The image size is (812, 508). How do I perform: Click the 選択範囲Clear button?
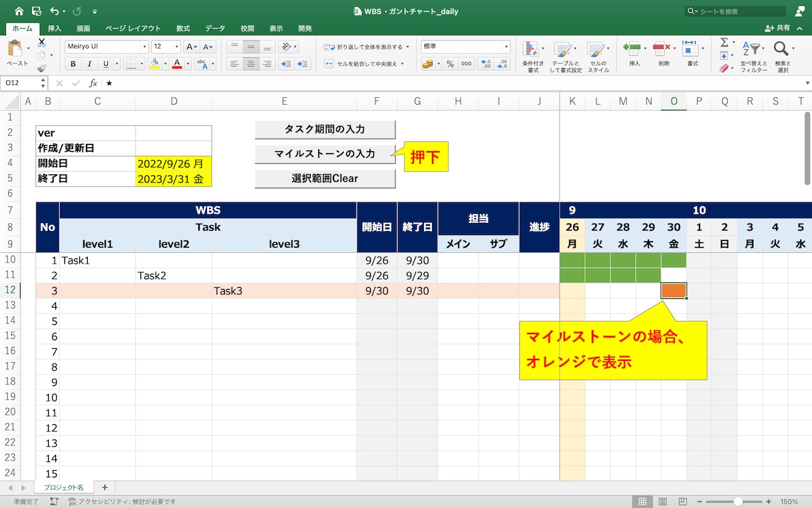tap(325, 178)
